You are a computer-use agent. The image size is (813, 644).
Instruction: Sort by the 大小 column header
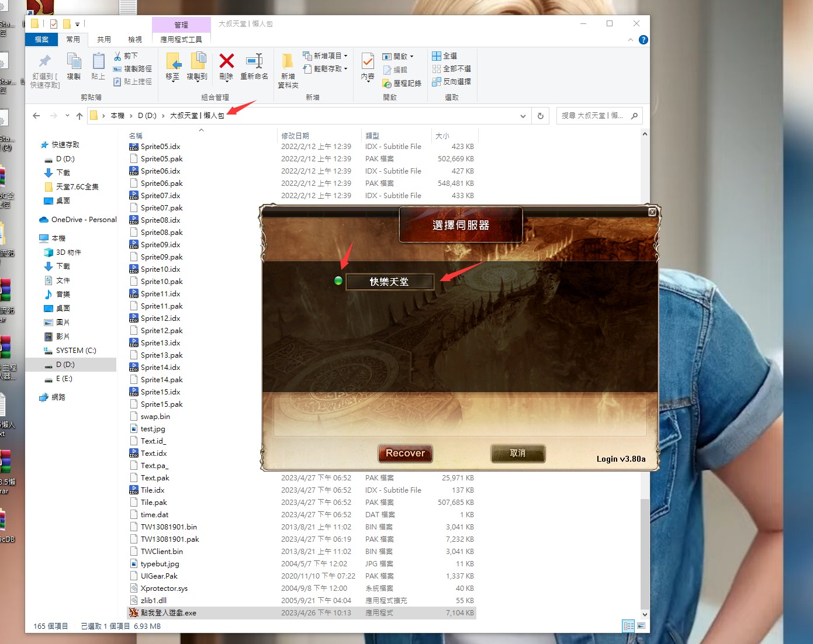442,136
